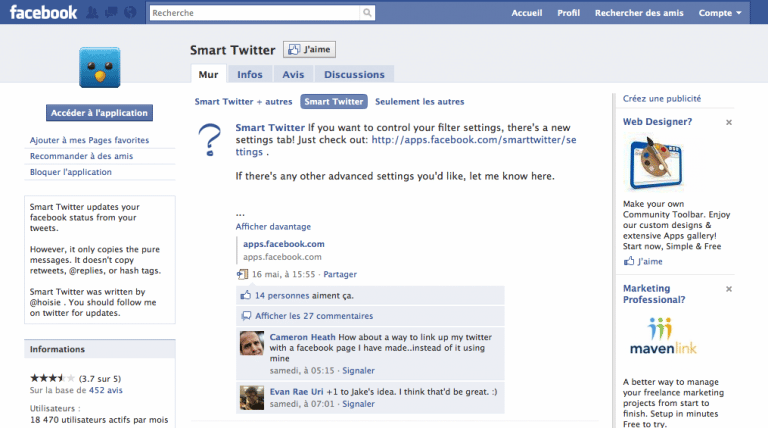Click the Web Designer palette ad image
Viewport: 768px width, 428px height.
pyautogui.click(x=656, y=164)
